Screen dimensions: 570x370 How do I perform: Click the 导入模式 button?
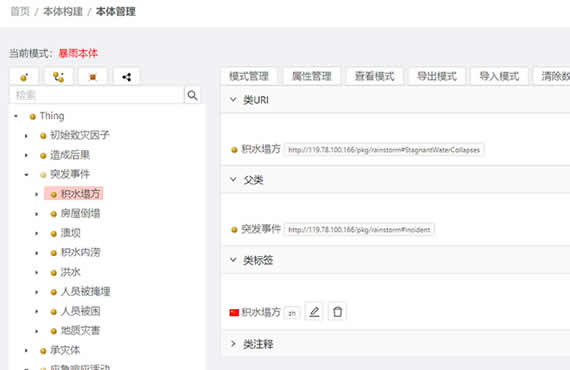coord(499,76)
